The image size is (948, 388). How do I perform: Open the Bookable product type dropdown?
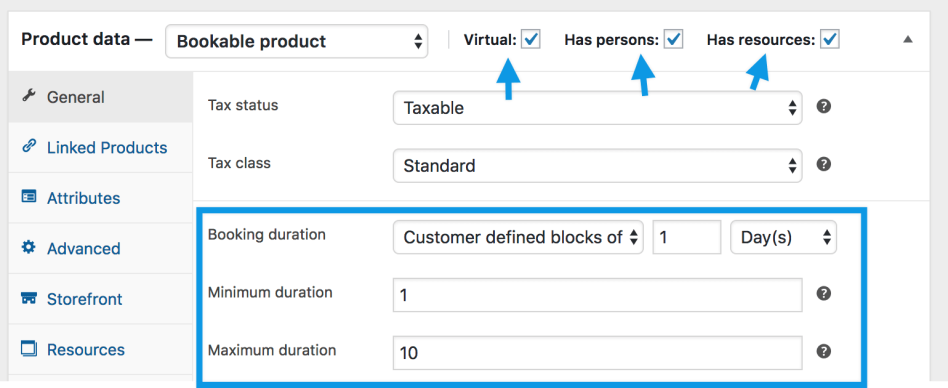(296, 41)
